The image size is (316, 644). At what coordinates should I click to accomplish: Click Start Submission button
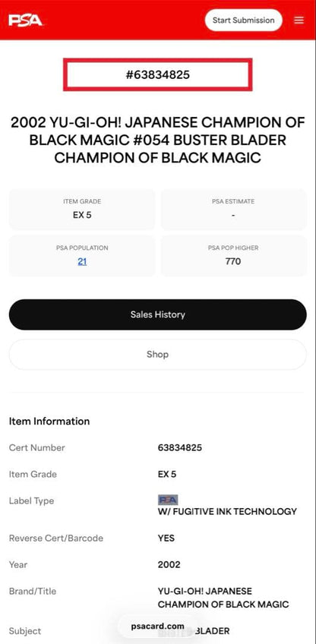click(243, 20)
